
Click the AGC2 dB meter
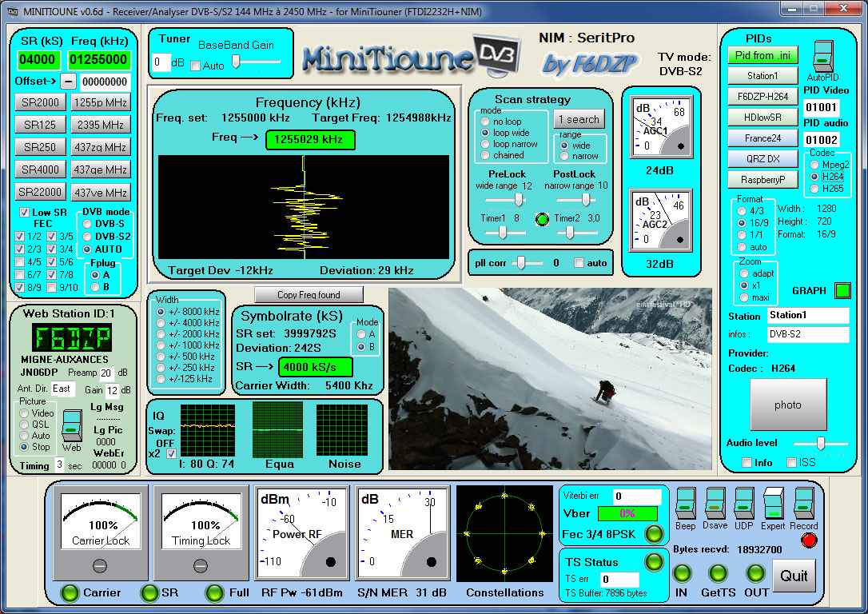coord(661,220)
